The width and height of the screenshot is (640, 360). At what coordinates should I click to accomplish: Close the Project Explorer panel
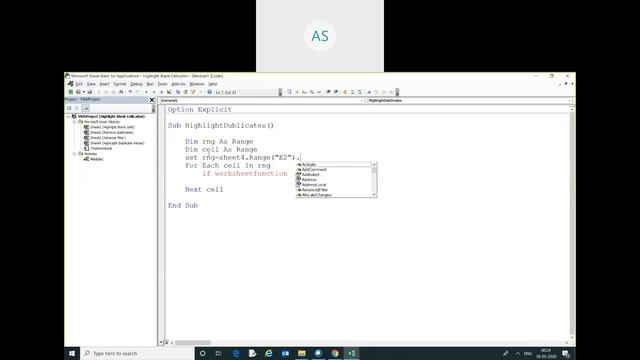coord(152,100)
